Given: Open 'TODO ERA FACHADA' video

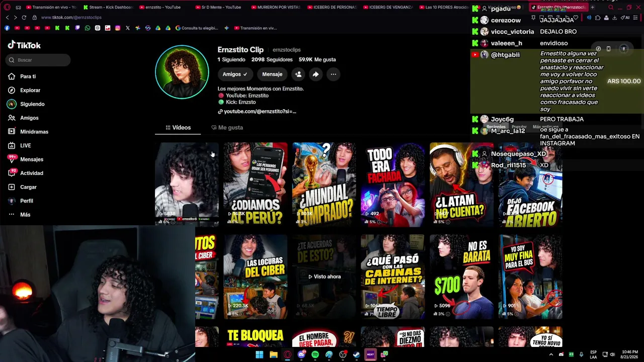Looking at the screenshot, I should pos(393,185).
